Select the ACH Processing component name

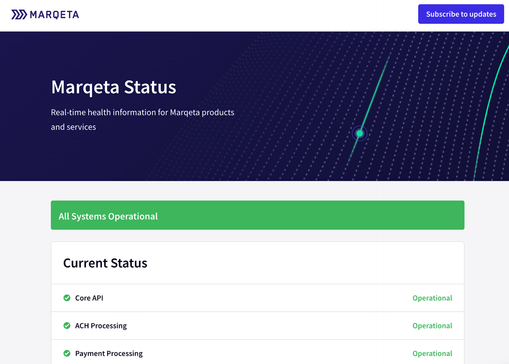coord(101,326)
